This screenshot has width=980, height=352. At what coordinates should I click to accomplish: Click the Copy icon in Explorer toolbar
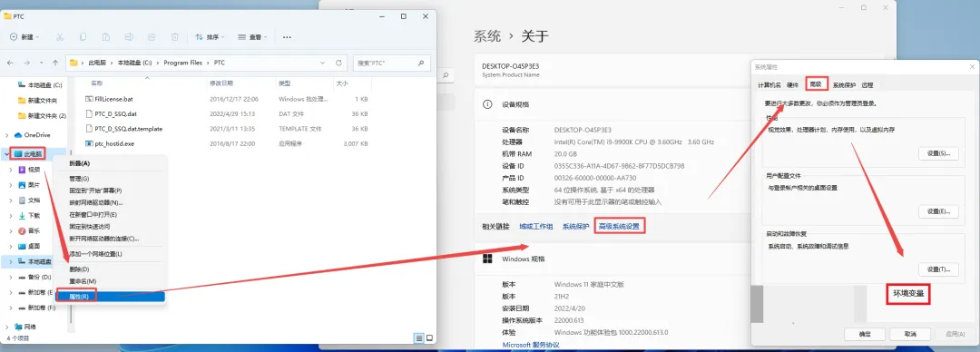point(83,37)
